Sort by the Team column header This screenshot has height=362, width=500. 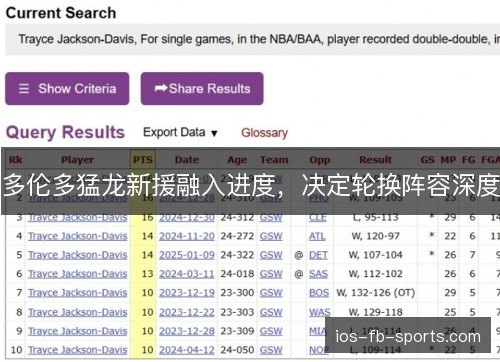point(274,160)
